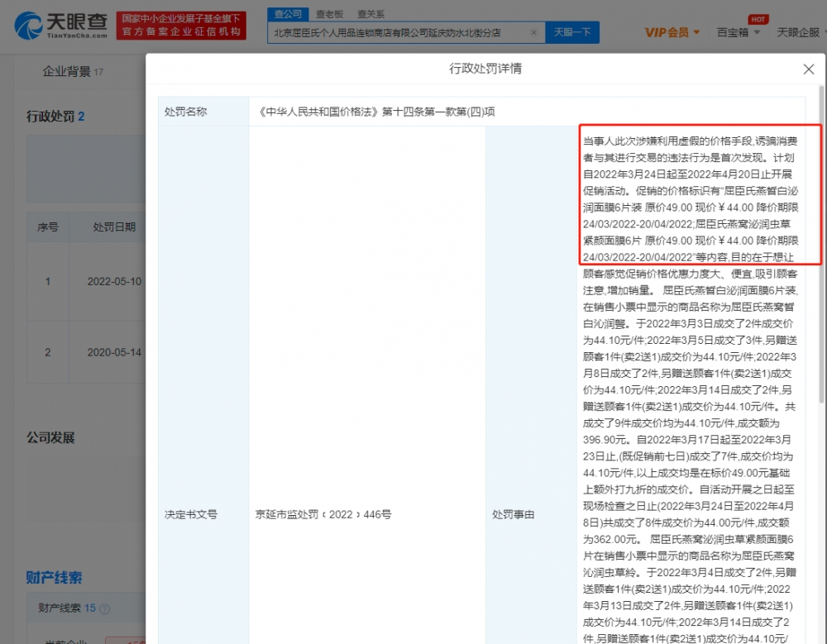The image size is (827, 644).
Task: Click the 行政处罚 heading
Action: (55, 116)
